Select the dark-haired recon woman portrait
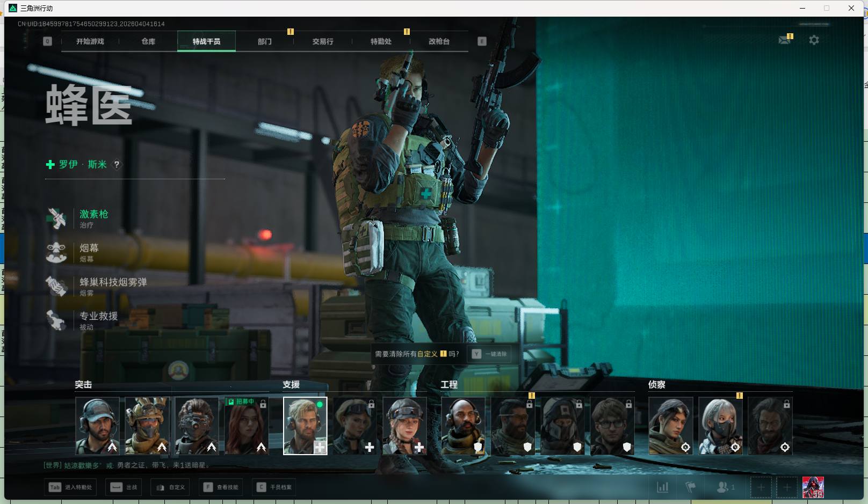 (x=671, y=426)
